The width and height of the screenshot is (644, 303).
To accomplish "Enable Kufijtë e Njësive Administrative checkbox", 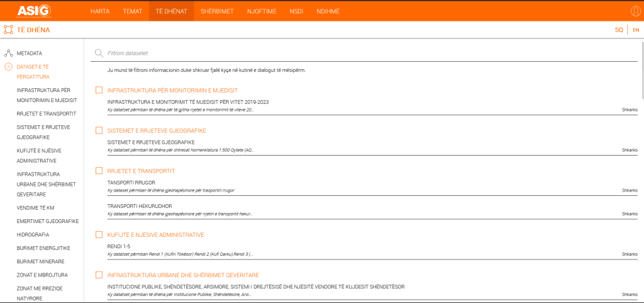I will coord(99,235).
